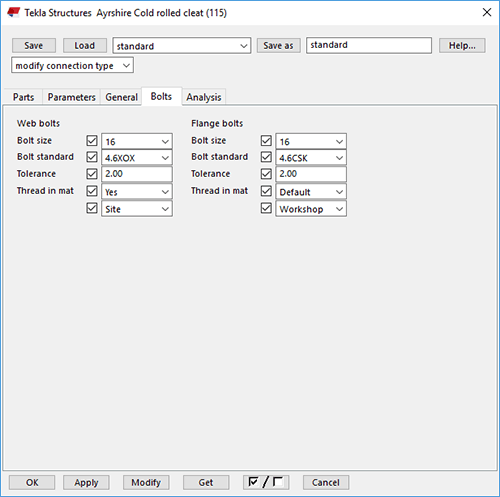Click the Cancel button
The image size is (500, 497).
click(326, 482)
